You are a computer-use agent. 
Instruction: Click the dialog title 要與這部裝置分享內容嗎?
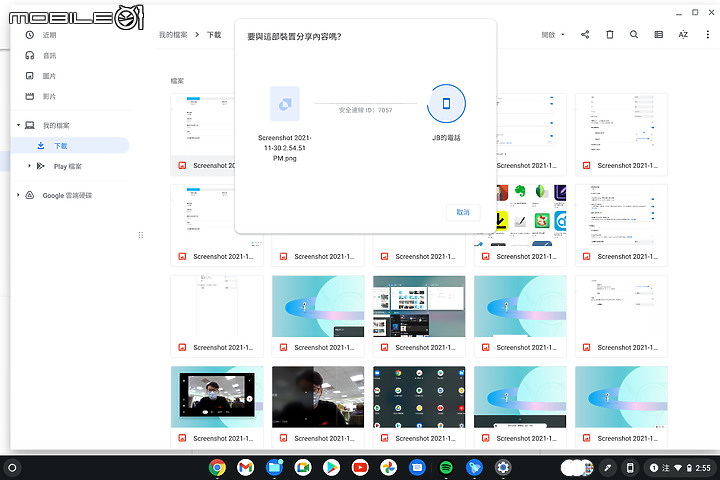pyautogui.click(x=294, y=37)
